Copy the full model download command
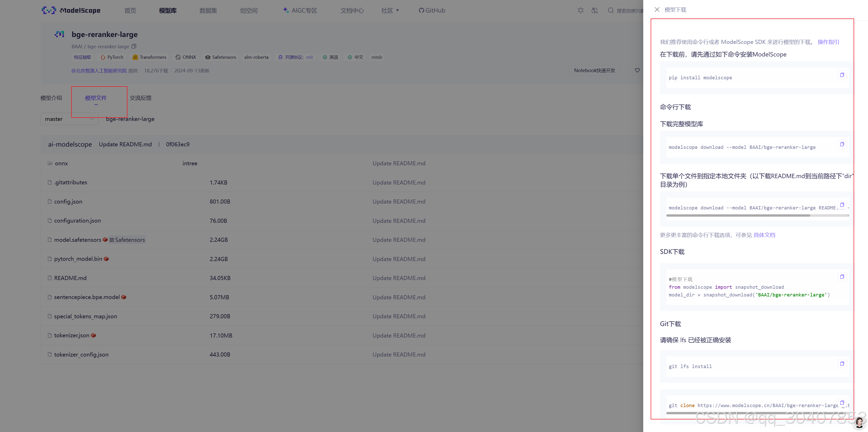868x432 pixels. point(842,144)
